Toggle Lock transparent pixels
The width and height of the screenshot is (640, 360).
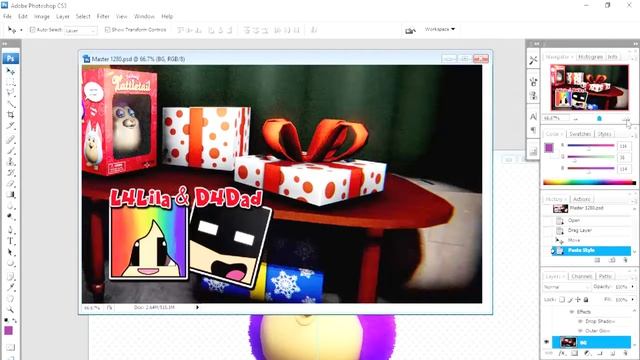tap(562, 300)
